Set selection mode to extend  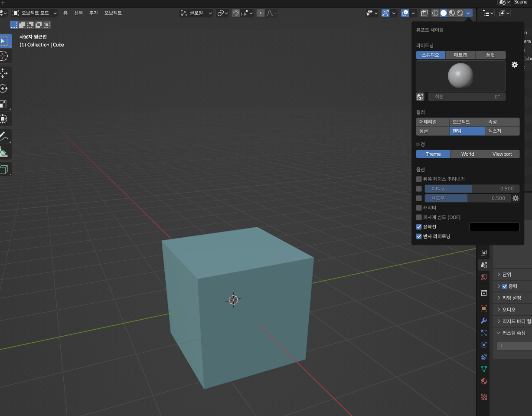22,25
